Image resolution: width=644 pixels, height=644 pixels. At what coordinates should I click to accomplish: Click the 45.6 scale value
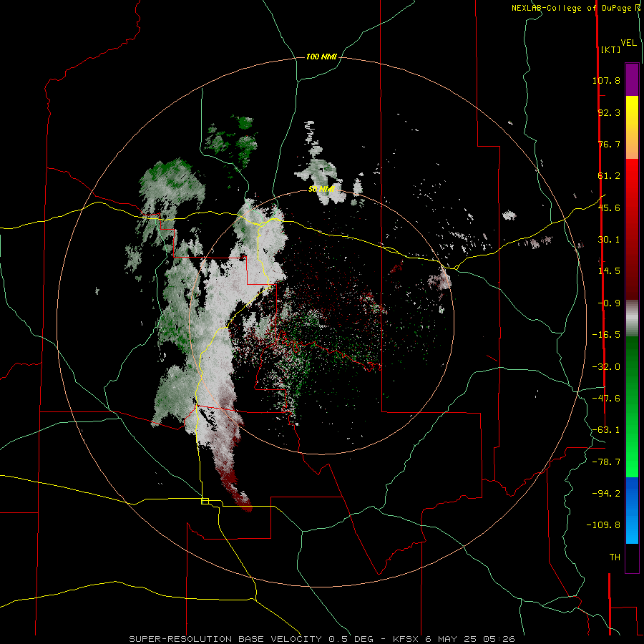[609, 208]
